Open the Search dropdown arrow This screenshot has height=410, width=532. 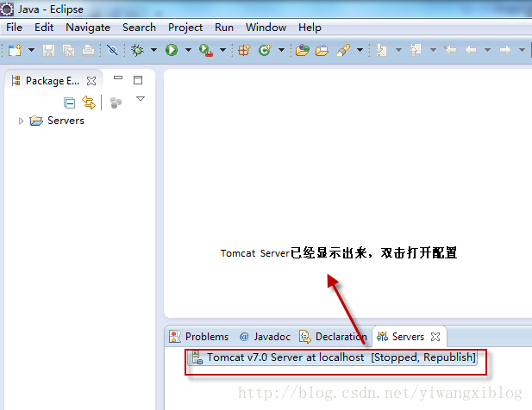(360, 50)
